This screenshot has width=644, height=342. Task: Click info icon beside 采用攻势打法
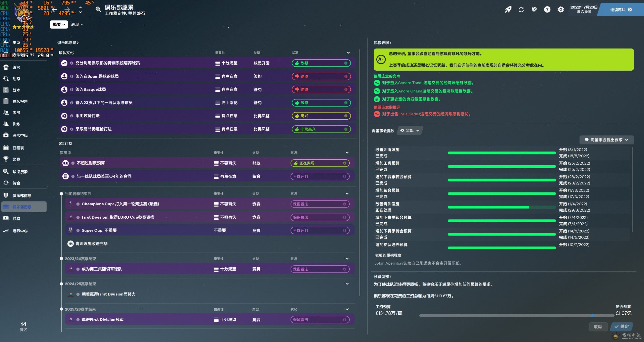[72, 116]
